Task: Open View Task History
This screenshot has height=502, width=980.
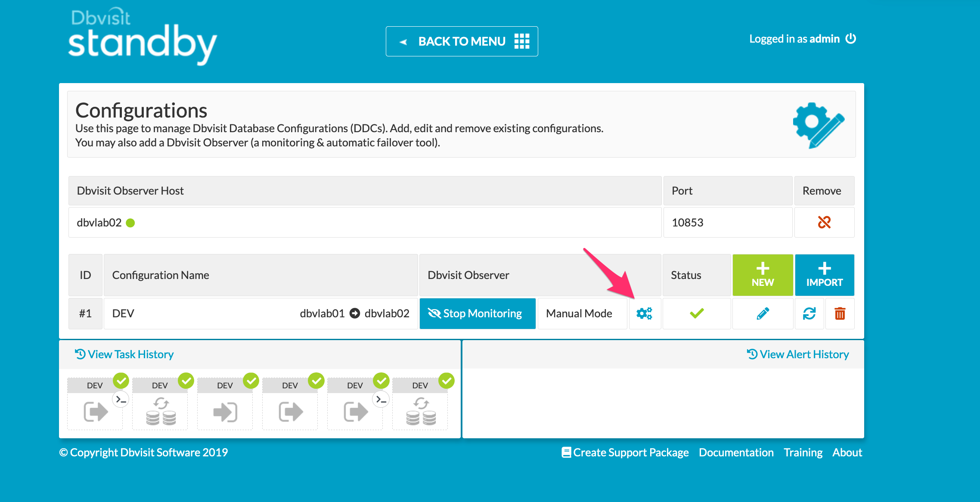Action: pos(124,354)
